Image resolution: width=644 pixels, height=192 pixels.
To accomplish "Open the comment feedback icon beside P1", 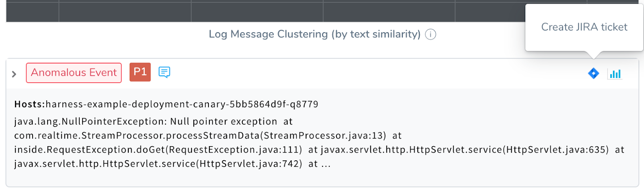I will pos(164,72).
